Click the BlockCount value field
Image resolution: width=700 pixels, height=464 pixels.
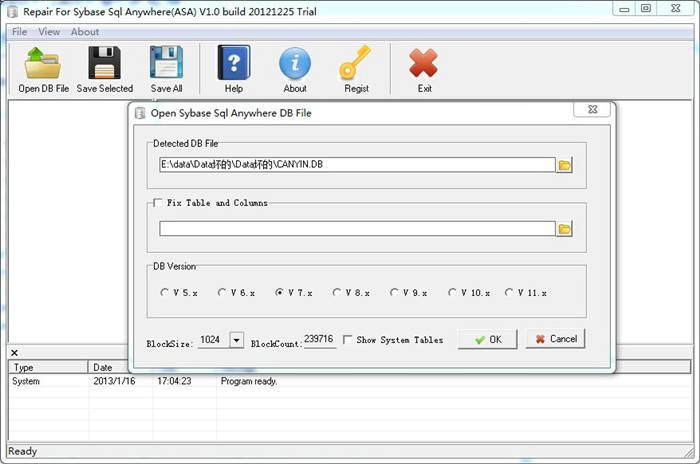(x=319, y=339)
